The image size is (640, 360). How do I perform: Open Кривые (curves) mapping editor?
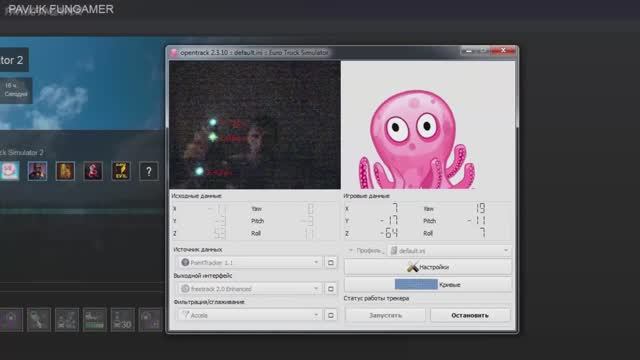pyautogui.click(x=428, y=284)
